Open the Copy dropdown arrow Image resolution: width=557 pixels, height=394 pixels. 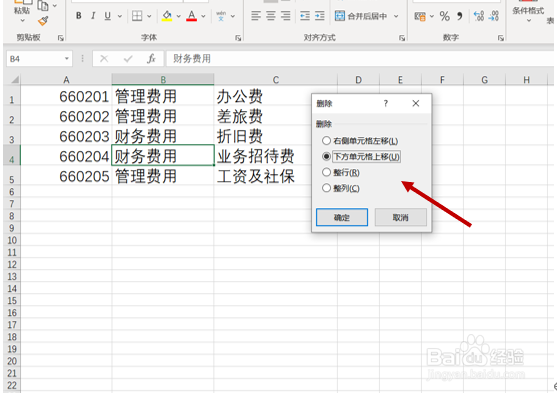55,6
